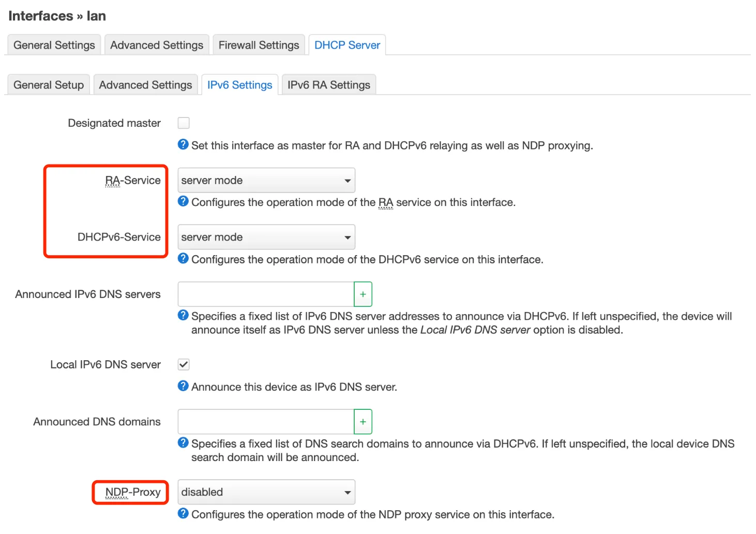Click help icon for RA service description
The image size is (756, 534).
tap(183, 201)
